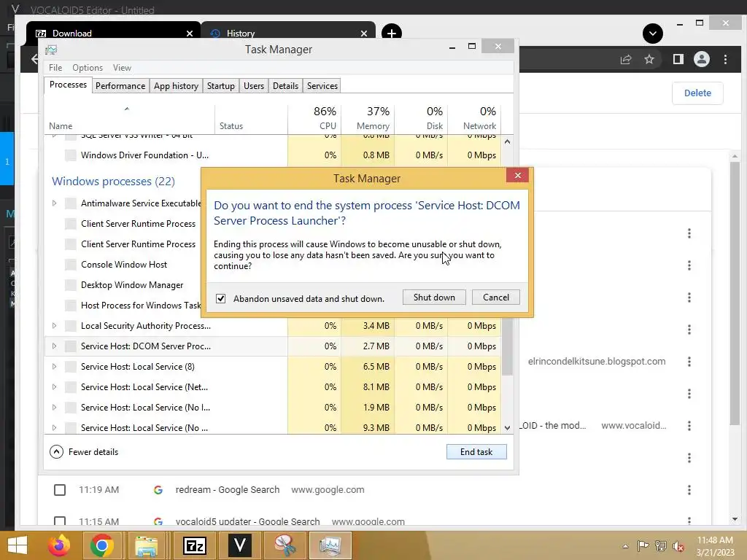Select Console Window Host process

[x=124, y=264]
